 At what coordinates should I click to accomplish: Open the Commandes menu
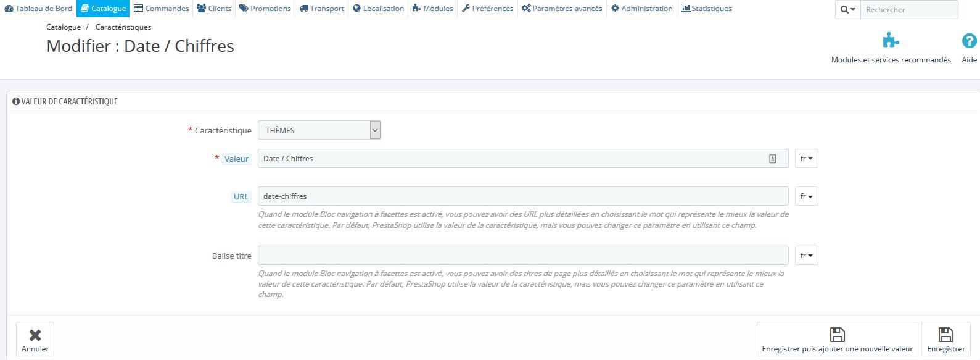click(162, 9)
